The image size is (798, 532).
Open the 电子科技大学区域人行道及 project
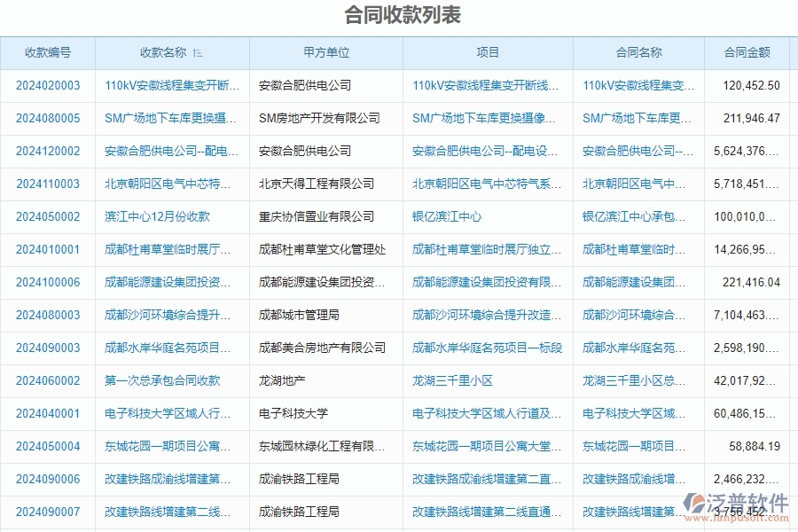point(482,413)
